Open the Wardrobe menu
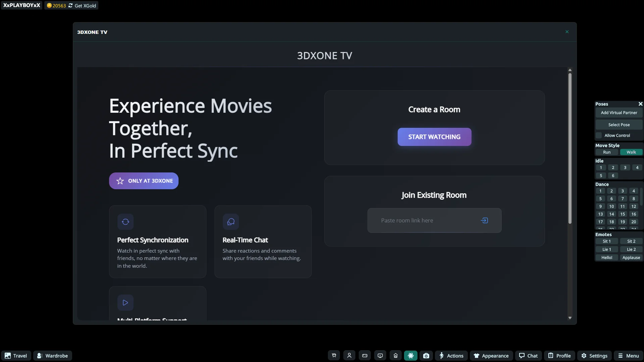This screenshot has height=362, width=644. point(53,356)
